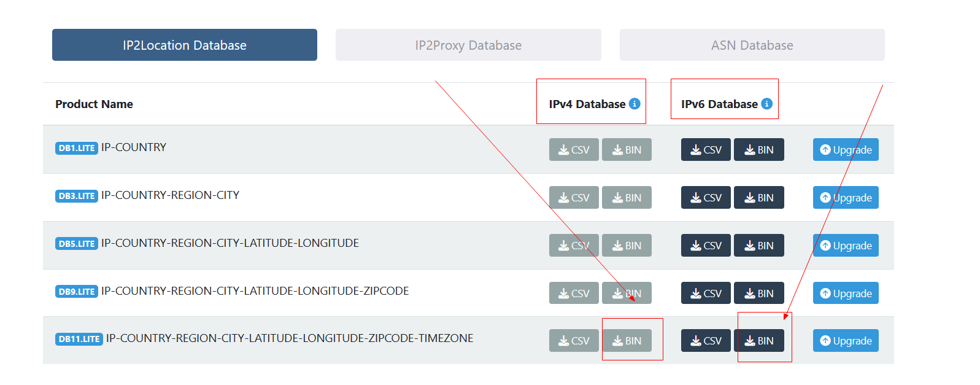This screenshot has height=385, width=980.
Task: Download DB1.LITE IPv4 BIN file
Action: [627, 150]
